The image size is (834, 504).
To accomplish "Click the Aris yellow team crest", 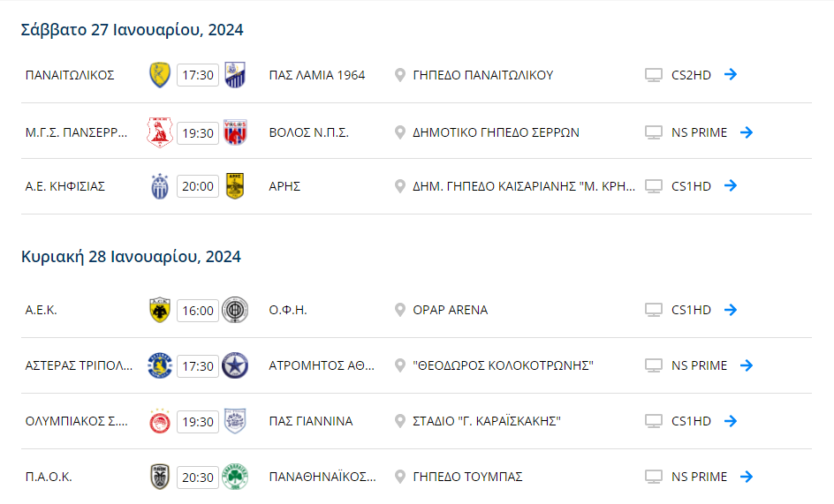I will [235, 186].
